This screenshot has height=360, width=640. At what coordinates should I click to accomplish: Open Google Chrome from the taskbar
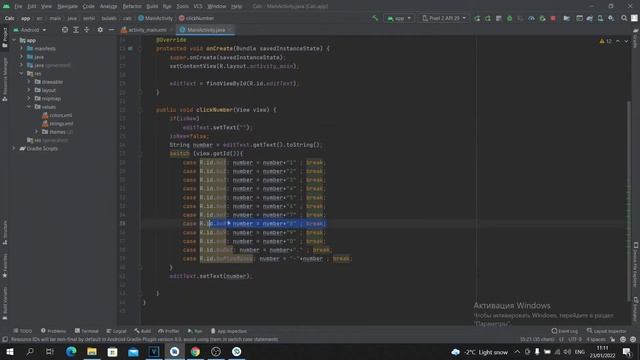pyautogui.click(x=195, y=351)
